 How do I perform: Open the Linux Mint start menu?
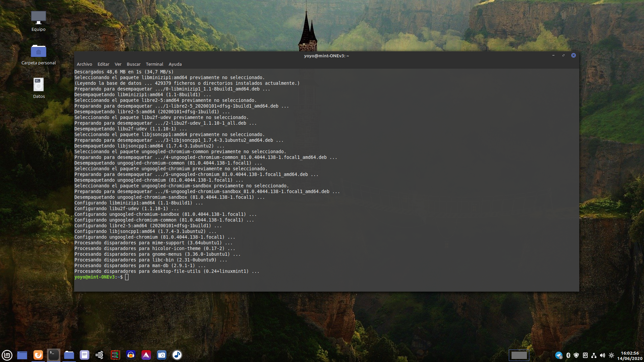[x=7, y=355]
